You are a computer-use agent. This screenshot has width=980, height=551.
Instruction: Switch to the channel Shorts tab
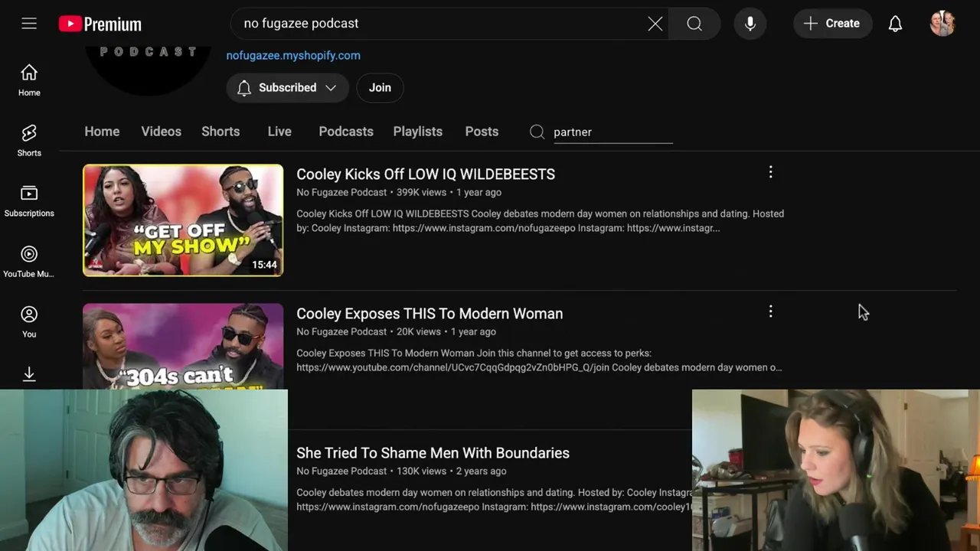tap(220, 132)
